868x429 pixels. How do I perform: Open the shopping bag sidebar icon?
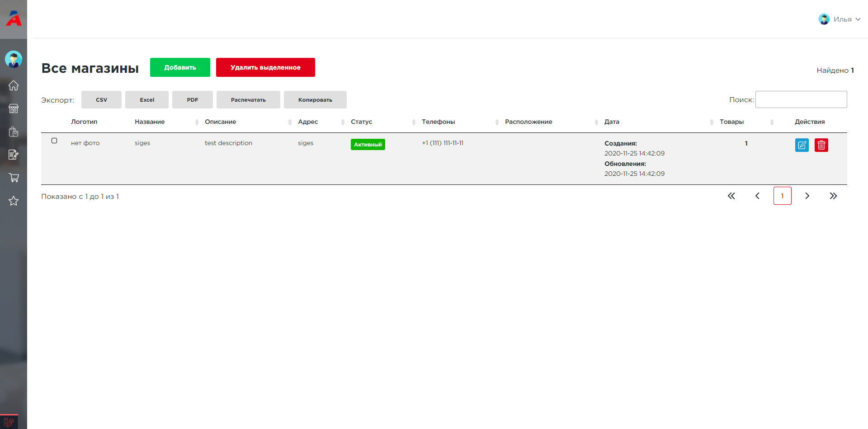(14, 132)
